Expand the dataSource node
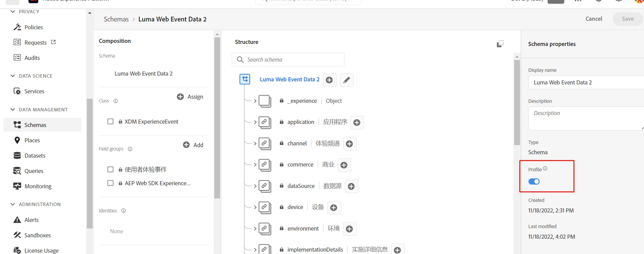644x254 pixels. pos(255,186)
